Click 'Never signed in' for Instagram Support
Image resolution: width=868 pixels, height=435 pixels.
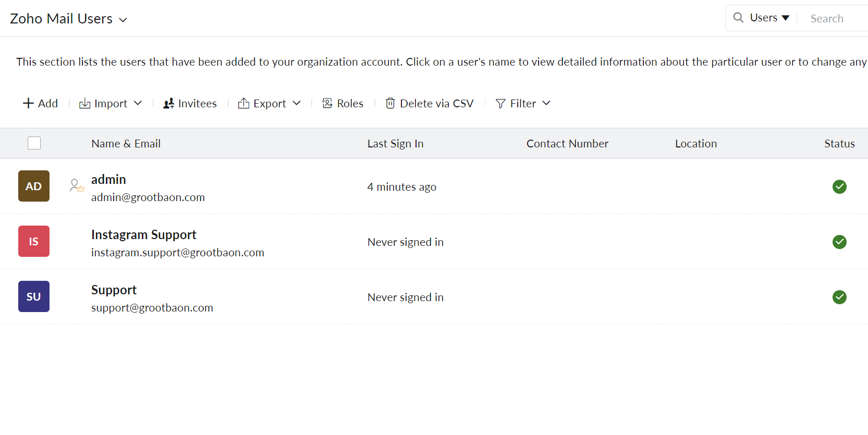406,242
